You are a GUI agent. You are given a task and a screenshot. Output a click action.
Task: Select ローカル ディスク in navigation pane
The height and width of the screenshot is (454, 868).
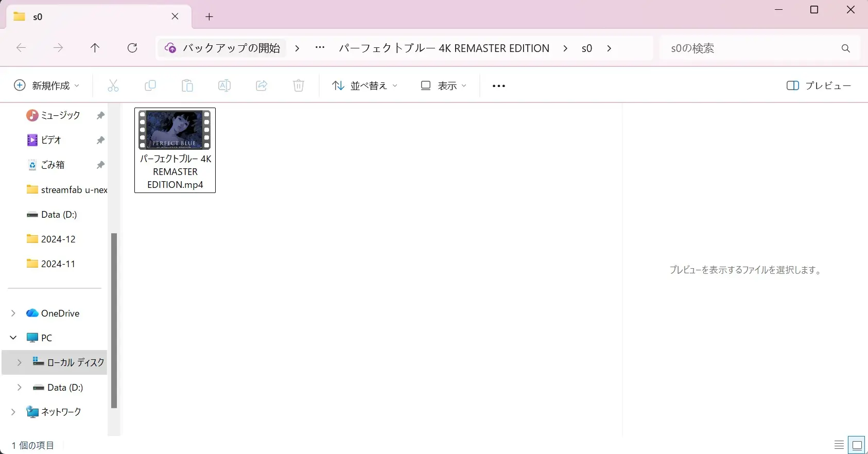pos(68,362)
